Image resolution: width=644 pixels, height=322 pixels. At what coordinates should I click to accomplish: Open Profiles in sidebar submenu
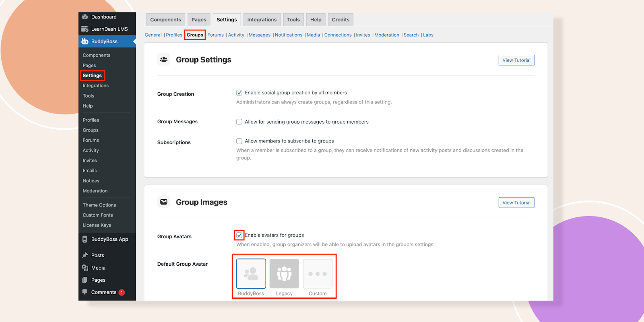point(91,120)
